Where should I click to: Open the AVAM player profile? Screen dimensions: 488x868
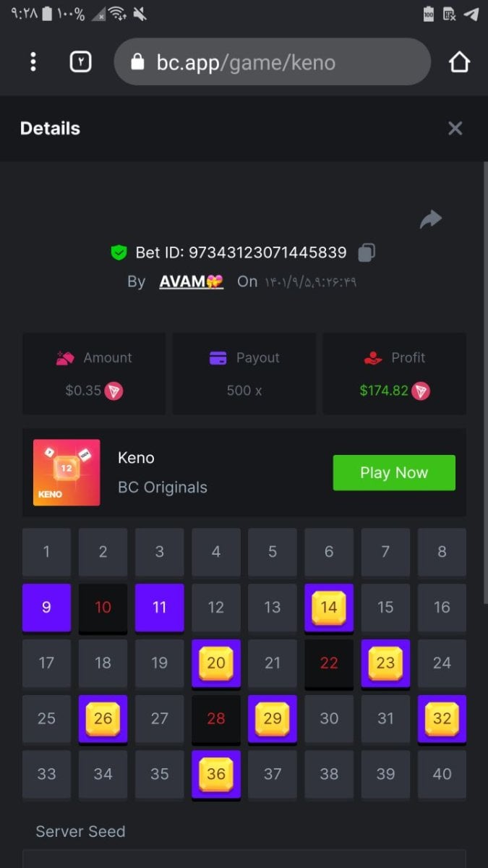(x=192, y=281)
